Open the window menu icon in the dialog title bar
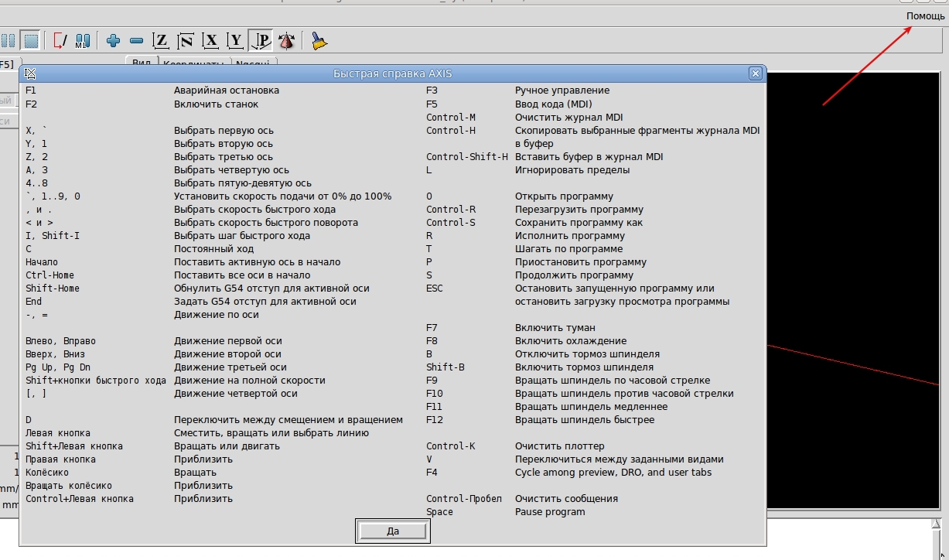Image resolution: width=949 pixels, height=560 pixels. point(30,73)
